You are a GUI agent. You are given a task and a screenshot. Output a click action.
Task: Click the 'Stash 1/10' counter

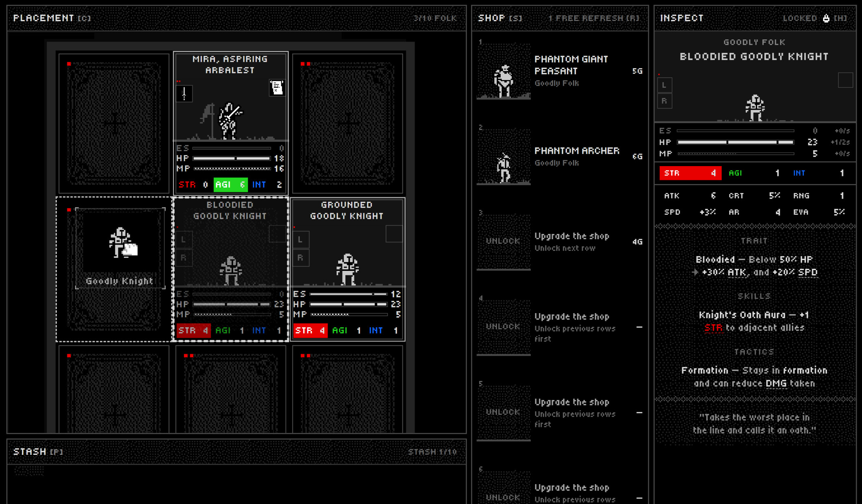(432, 452)
